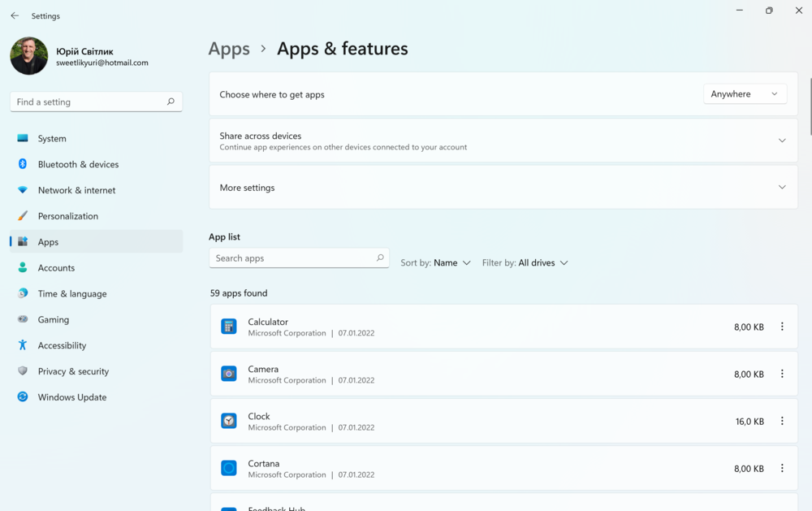Select Privacy & security in sidebar
The width and height of the screenshot is (812, 511).
coord(73,371)
